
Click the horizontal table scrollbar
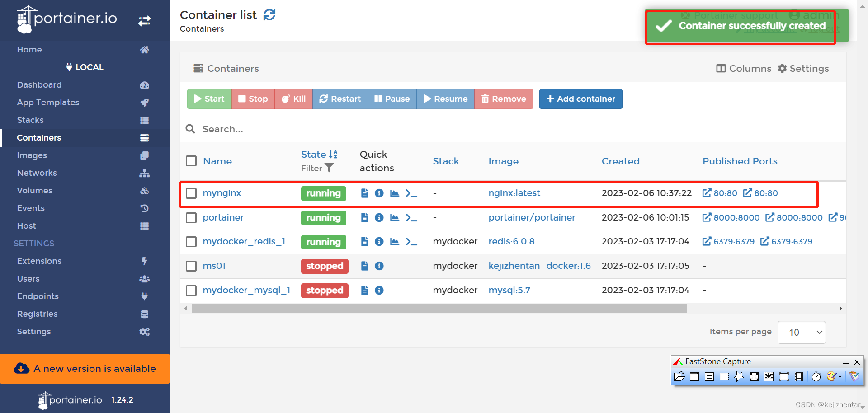(x=439, y=309)
